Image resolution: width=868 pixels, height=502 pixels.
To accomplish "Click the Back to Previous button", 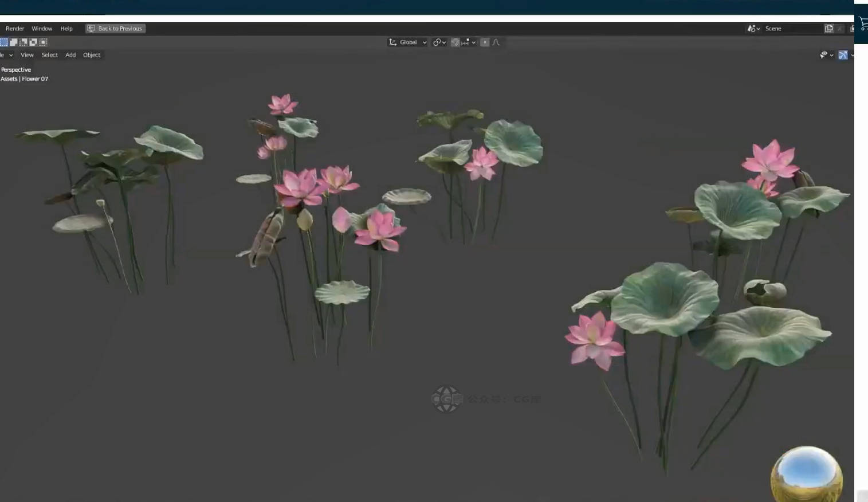I will coord(115,29).
